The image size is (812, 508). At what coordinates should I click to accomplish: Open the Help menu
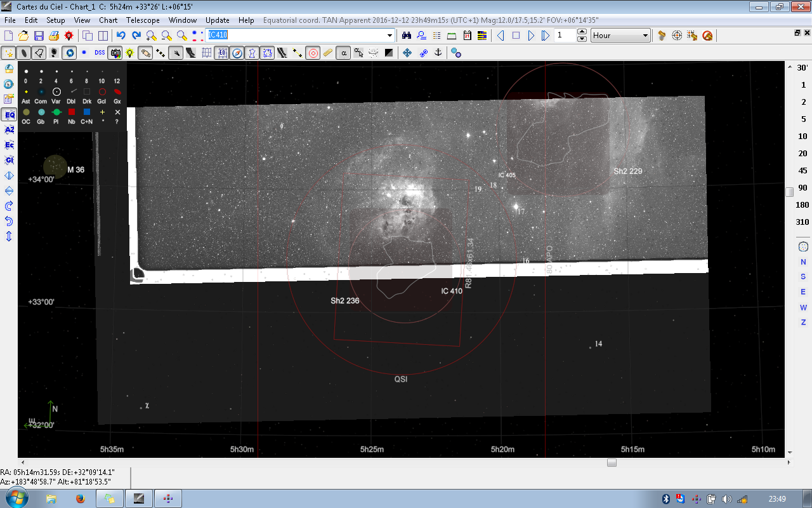coord(246,20)
